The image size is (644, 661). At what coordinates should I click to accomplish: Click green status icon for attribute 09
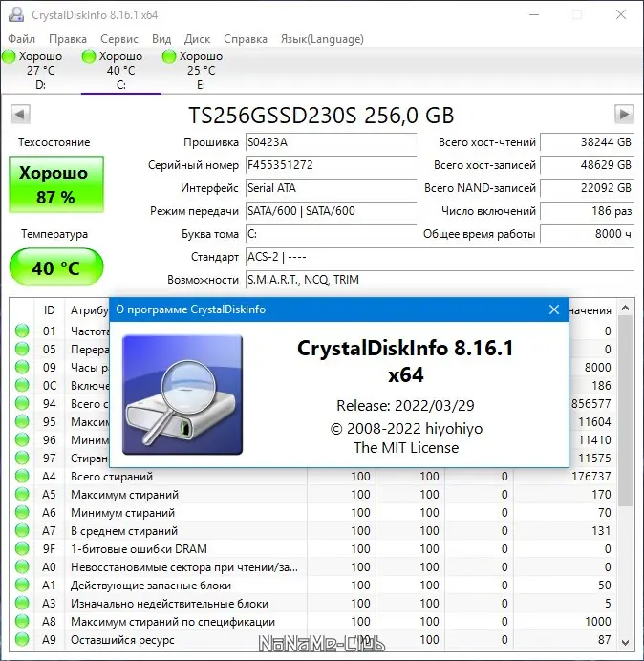tap(22, 367)
